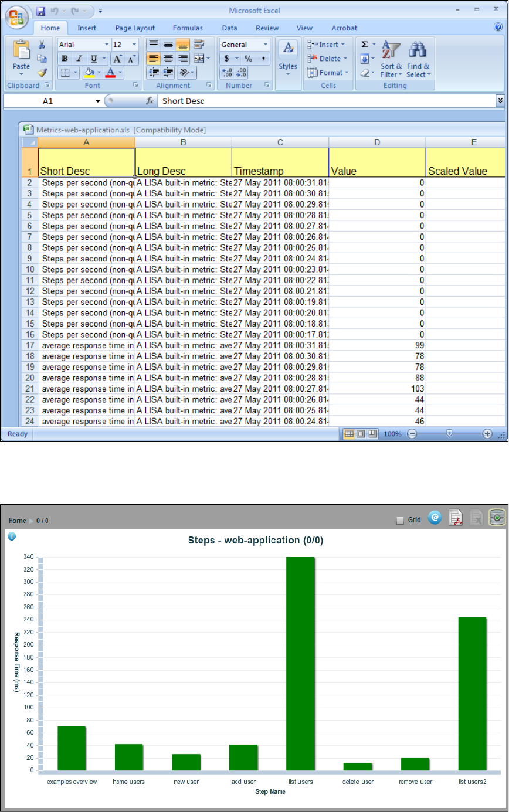Open font name dropdown Arial
This screenshot has height=812, width=509.
[107, 45]
